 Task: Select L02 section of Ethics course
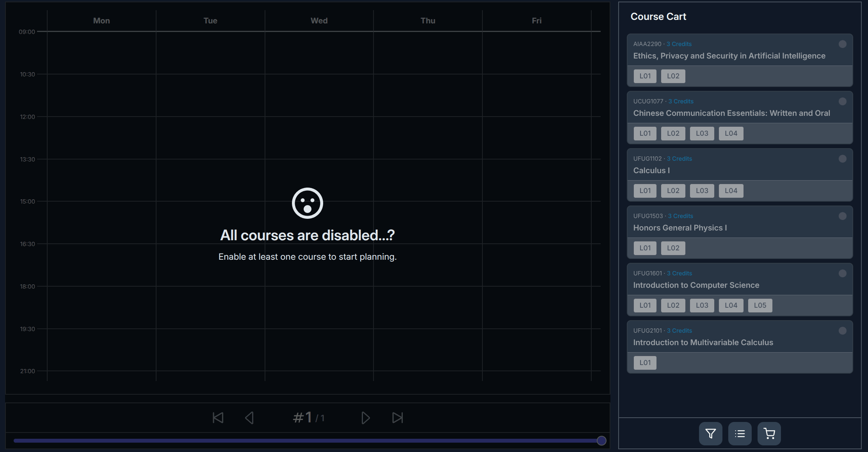673,76
